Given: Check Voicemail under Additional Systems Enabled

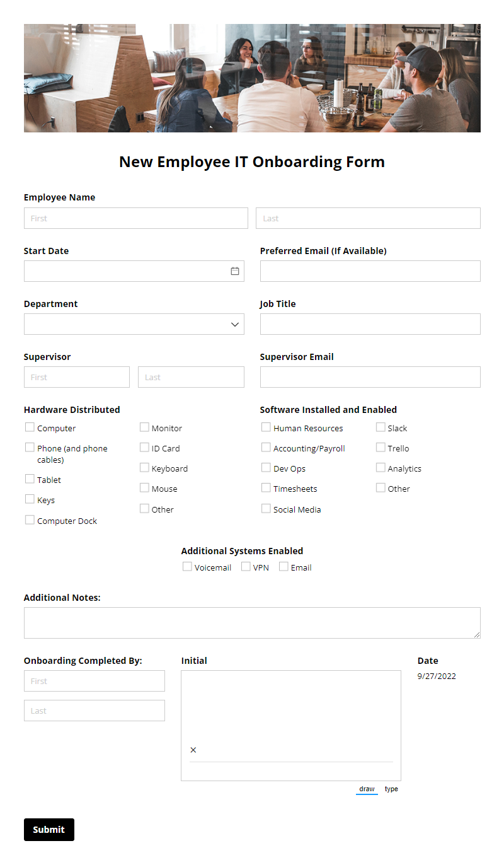Looking at the screenshot, I should tap(186, 566).
